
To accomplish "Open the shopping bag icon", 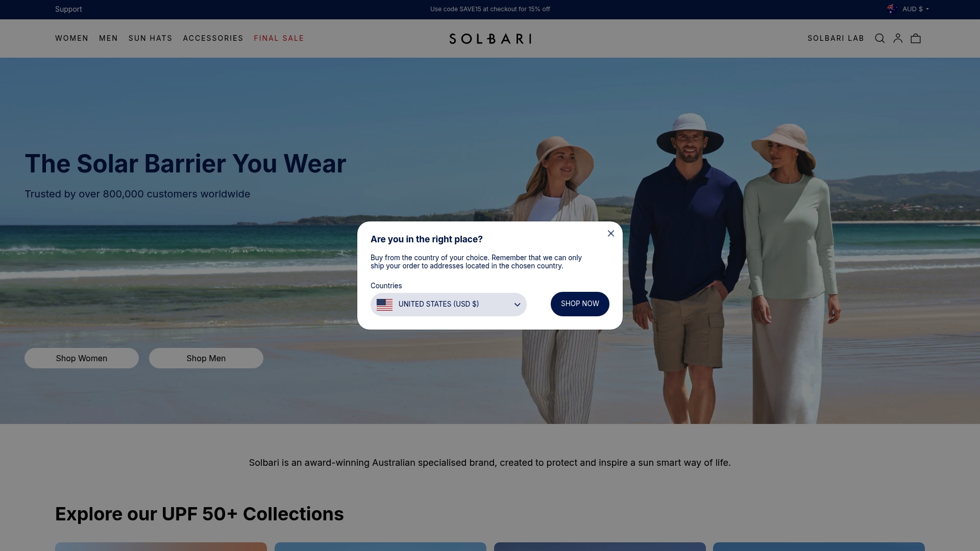I will [x=916, y=38].
